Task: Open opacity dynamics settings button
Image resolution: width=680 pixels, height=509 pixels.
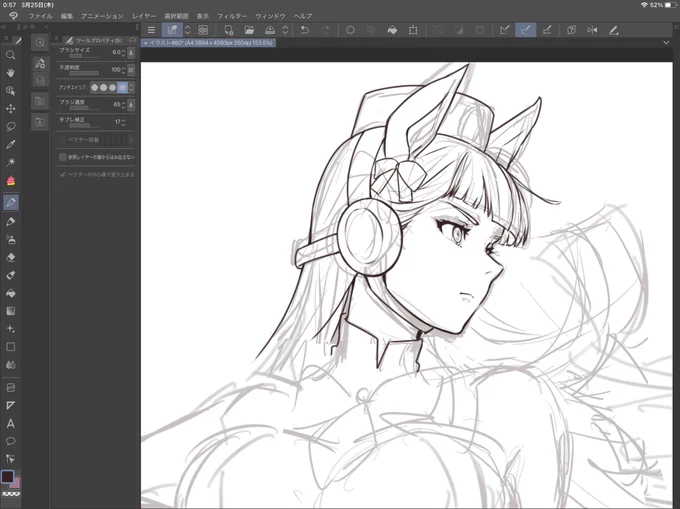Action: click(131, 70)
